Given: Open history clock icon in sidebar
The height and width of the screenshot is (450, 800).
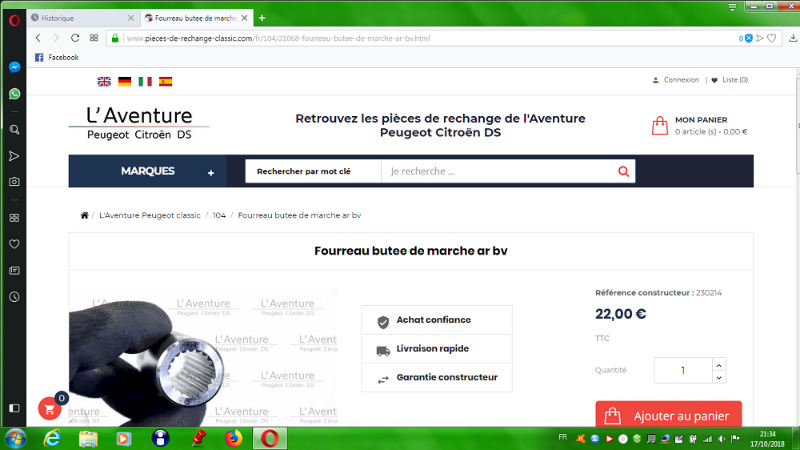Looking at the screenshot, I should coord(14,296).
